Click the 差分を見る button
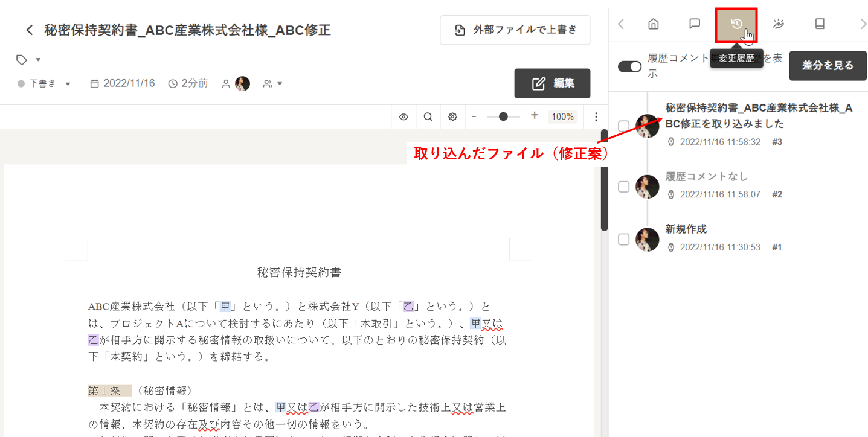Viewport: 868px width, 437px height. [x=827, y=66]
